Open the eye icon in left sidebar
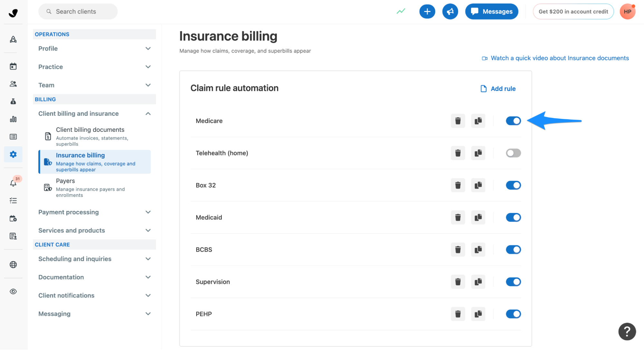 coord(13,292)
